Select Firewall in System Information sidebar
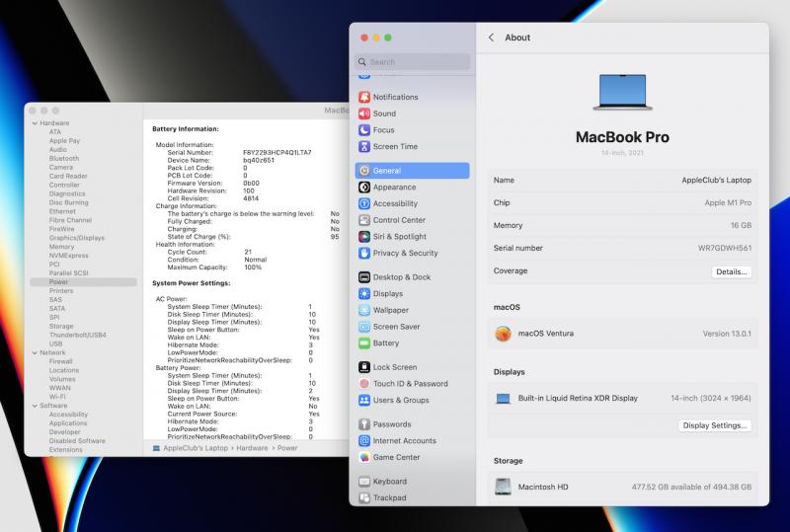790x532 pixels. point(60,361)
